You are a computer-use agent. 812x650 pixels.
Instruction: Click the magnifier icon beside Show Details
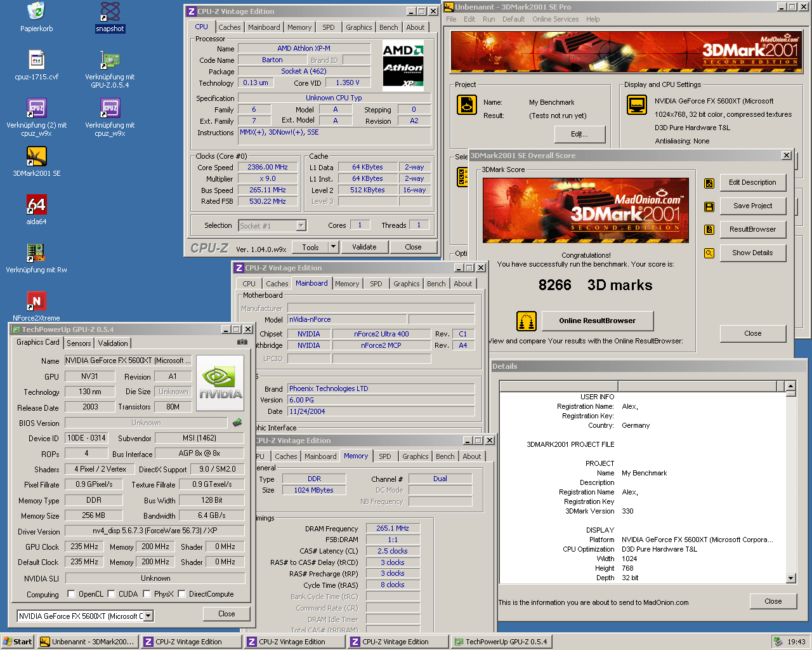tap(709, 253)
